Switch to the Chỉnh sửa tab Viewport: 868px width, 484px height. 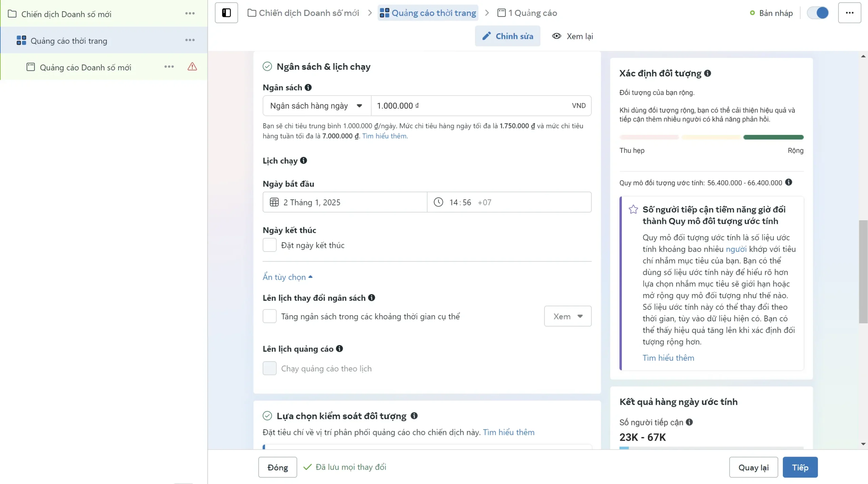point(508,36)
